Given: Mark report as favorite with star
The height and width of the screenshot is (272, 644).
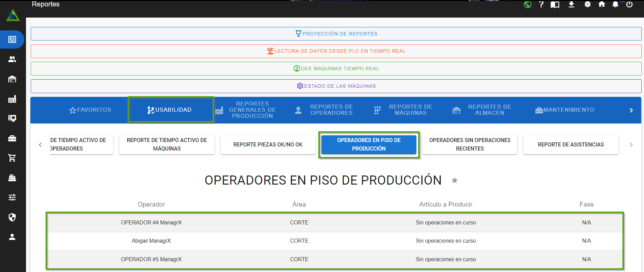Looking at the screenshot, I should pos(455,181).
